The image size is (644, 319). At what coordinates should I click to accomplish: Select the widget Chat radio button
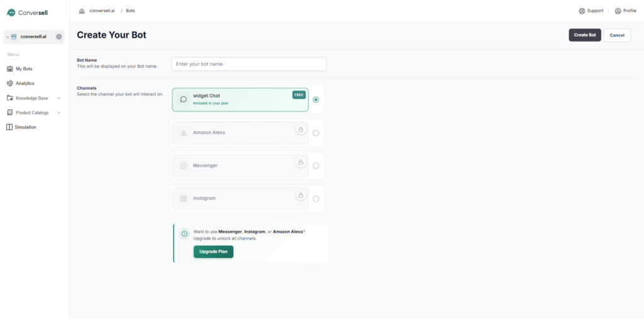click(x=316, y=99)
